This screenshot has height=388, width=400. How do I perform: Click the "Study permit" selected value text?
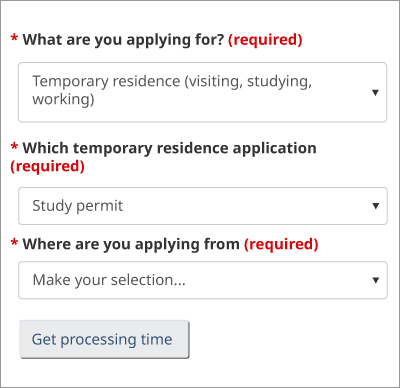coord(78,206)
